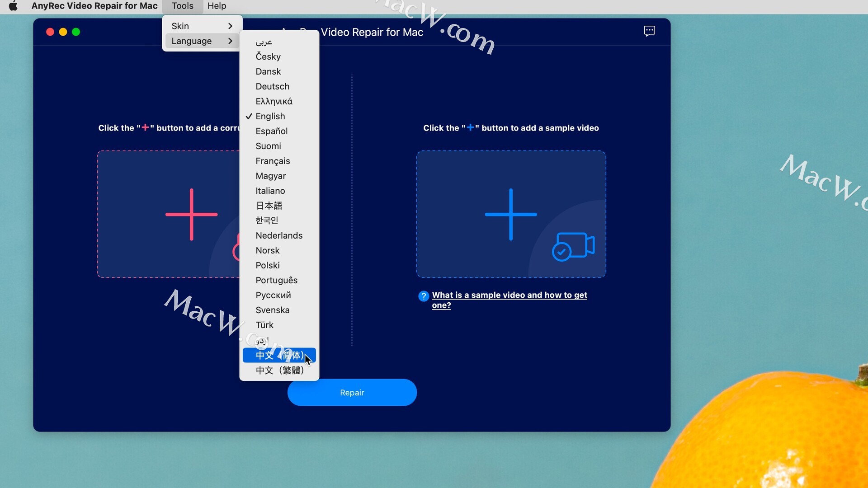
Task: Choose 中文 (繁體) Traditional Chinese
Action: [279, 370]
